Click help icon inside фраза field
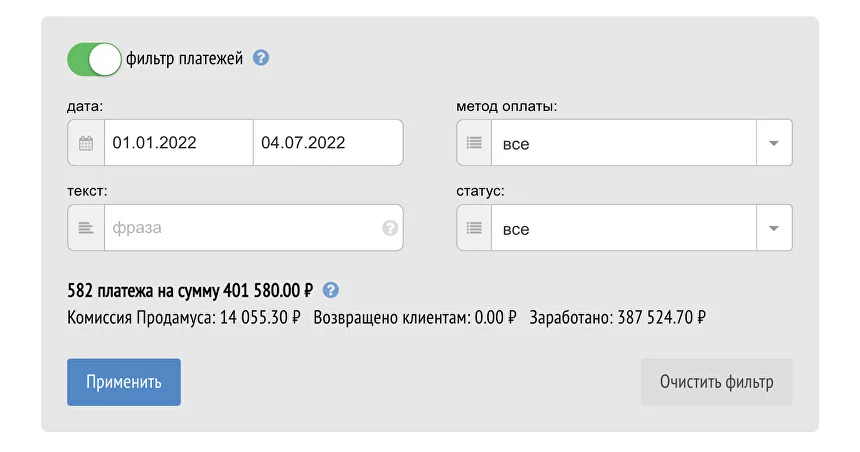 click(x=390, y=228)
